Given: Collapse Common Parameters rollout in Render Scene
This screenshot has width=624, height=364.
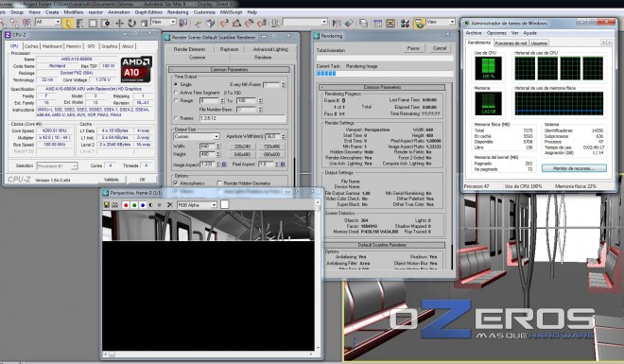Looking at the screenshot, I should tap(229, 69).
